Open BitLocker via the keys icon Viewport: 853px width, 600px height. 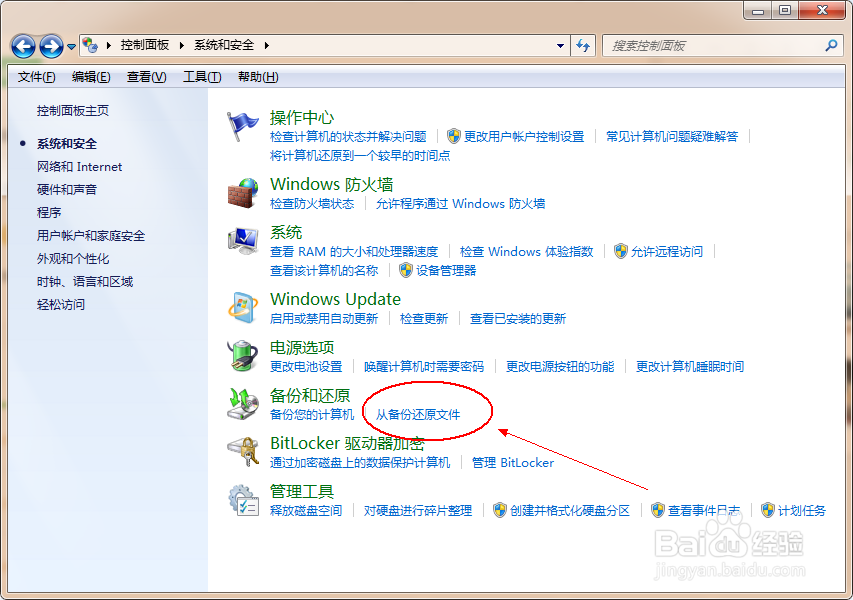click(x=243, y=452)
